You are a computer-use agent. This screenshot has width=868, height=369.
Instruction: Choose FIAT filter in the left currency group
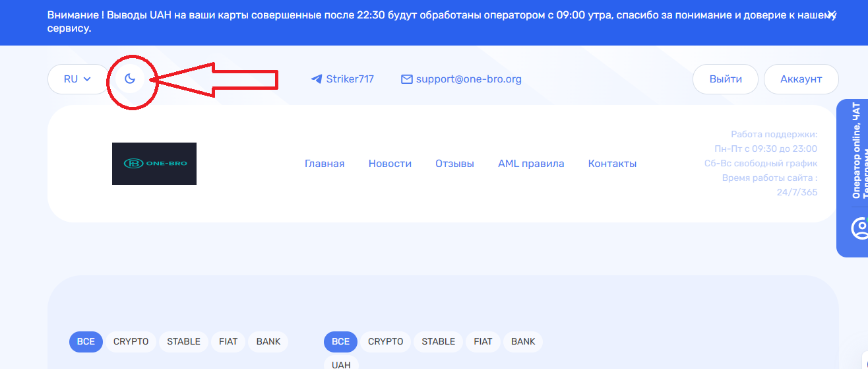[228, 341]
